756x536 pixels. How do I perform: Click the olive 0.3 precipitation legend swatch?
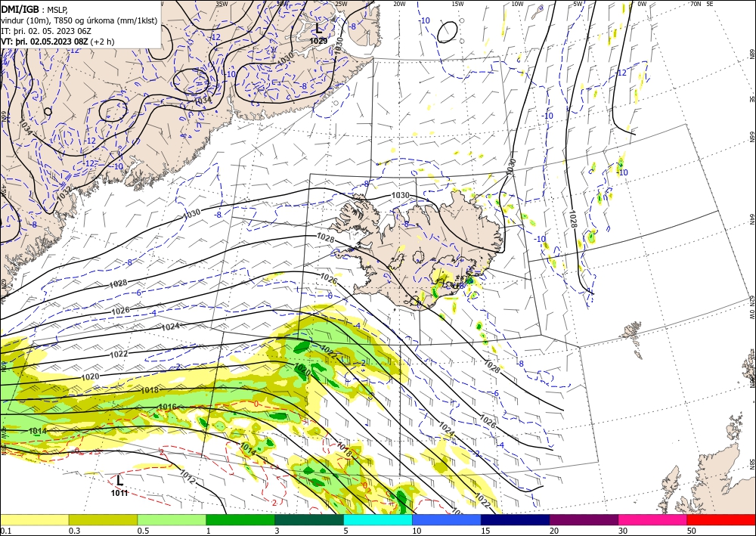pyautogui.click(x=103, y=519)
